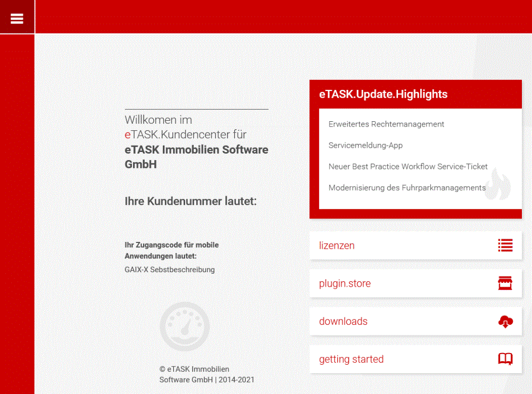The width and height of the screenshot is (532, 394).
Task: Click GAIX-X Sebstbeschreibung link
Action: pyautogui.click(x=170, y=270)
